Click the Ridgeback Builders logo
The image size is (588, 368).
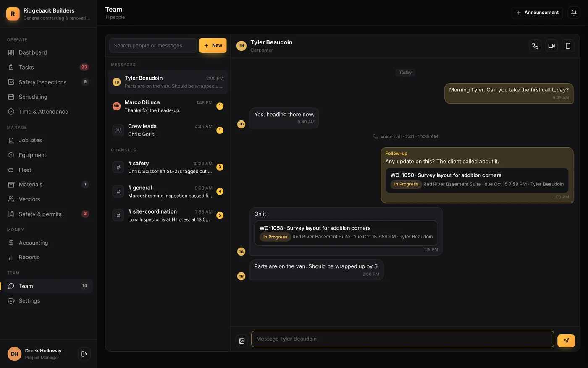(x=13, y=14)
